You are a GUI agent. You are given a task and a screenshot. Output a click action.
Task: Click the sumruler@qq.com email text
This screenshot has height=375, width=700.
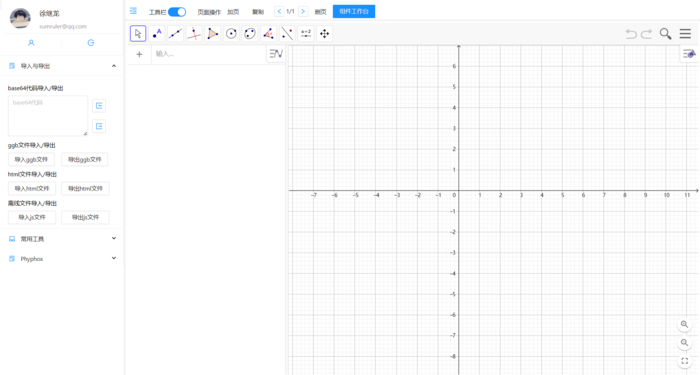click(x=63, y=26)
